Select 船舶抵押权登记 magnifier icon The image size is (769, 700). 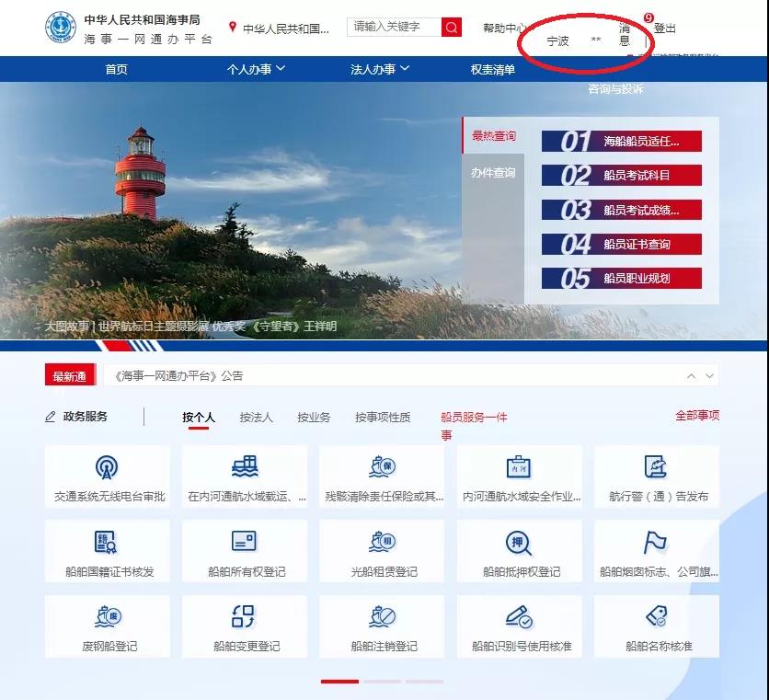tap(519, 543)
